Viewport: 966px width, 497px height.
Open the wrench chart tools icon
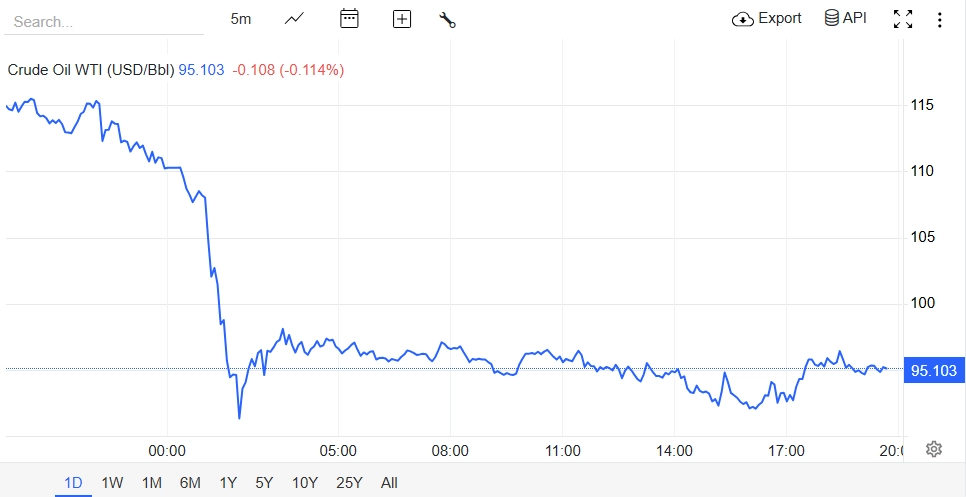(x=448, y=19)
